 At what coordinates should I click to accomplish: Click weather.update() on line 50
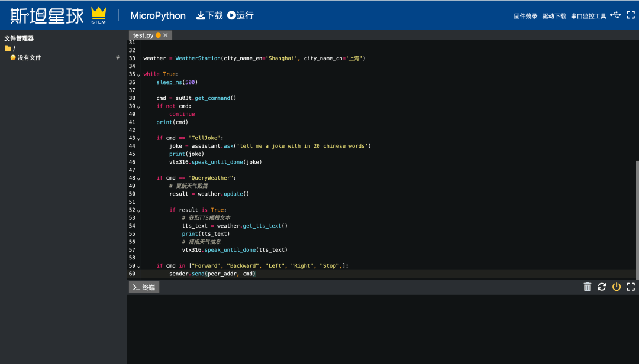(x=223, y=194)
